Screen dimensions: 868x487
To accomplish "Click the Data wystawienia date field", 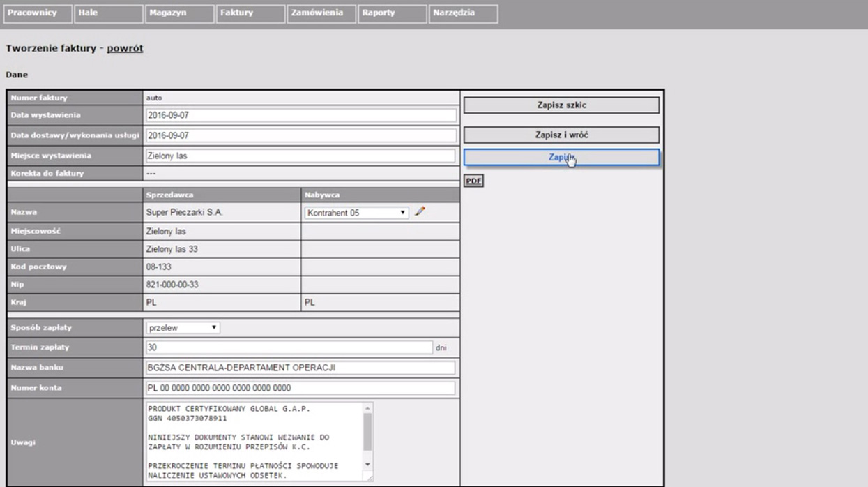I will click(x=300, y=116).
